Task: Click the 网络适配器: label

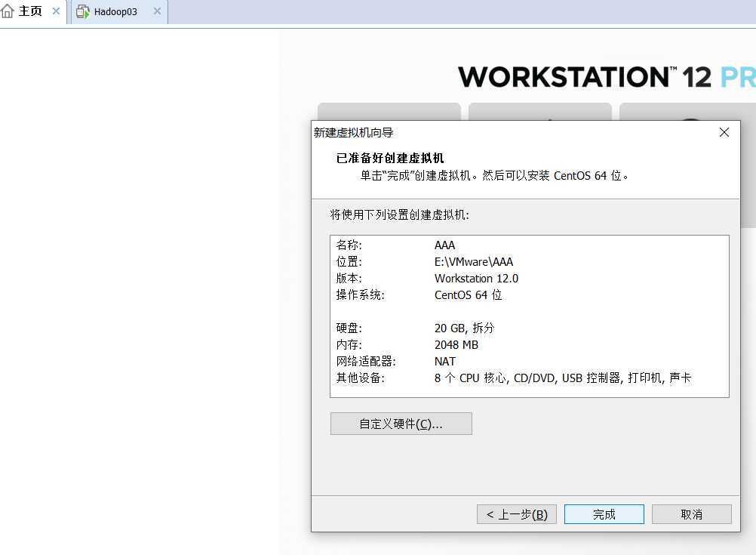Action: pos(365,362)
